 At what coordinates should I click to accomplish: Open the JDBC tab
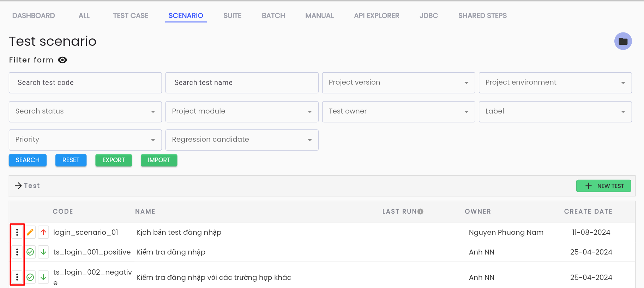tap(428, 16)
